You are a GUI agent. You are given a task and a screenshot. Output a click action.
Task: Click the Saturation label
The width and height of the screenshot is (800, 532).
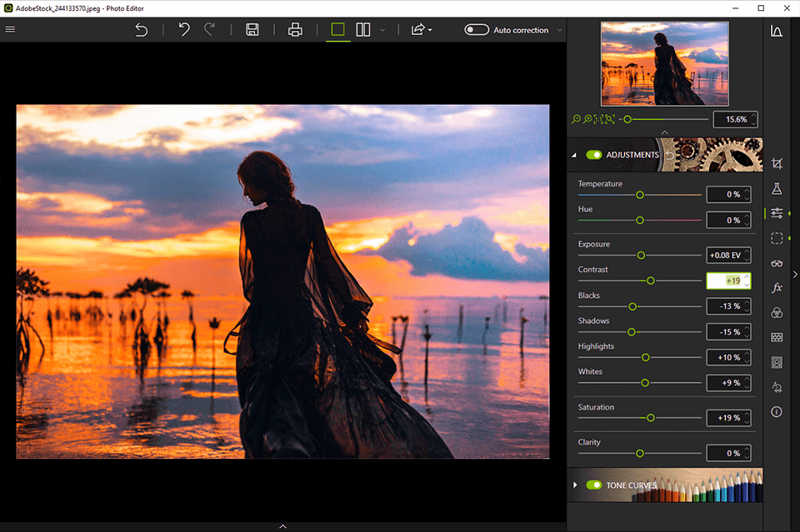596,406
